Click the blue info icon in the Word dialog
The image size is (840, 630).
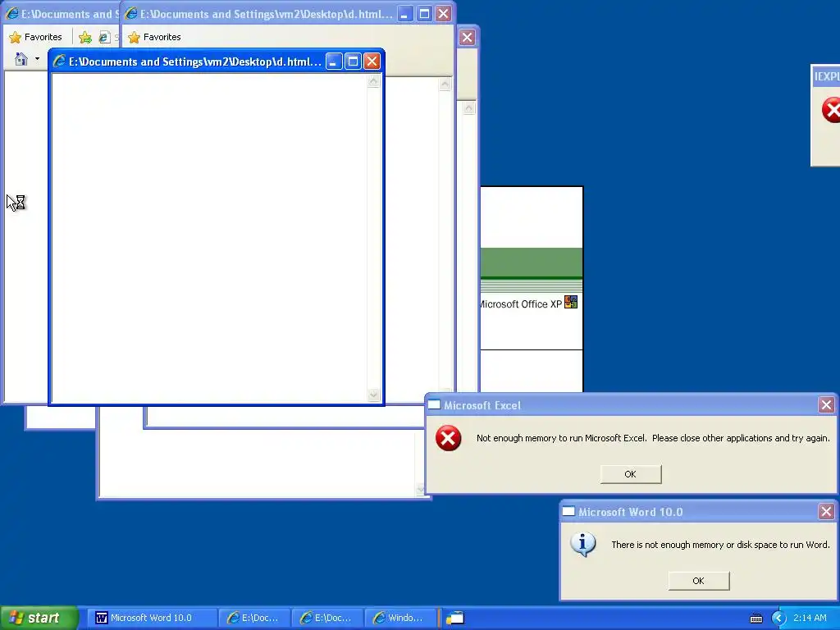pyautogui.click(x=583, y=545)
